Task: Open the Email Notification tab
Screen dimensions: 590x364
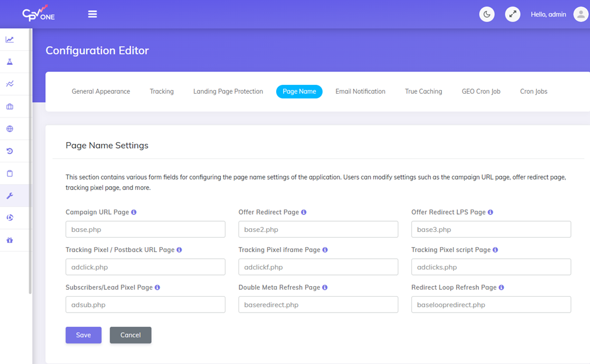Action: tap(360, 91)
